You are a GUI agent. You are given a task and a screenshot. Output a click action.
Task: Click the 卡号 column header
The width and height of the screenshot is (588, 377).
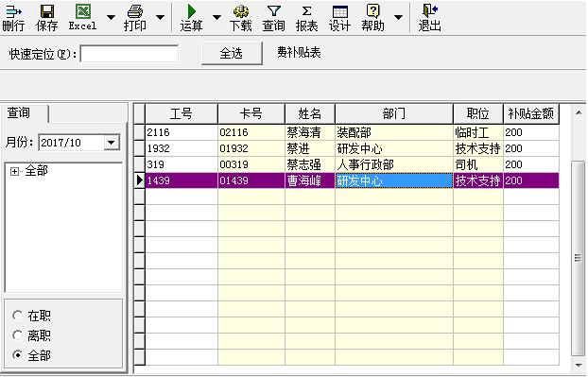(x=251, y=113)
